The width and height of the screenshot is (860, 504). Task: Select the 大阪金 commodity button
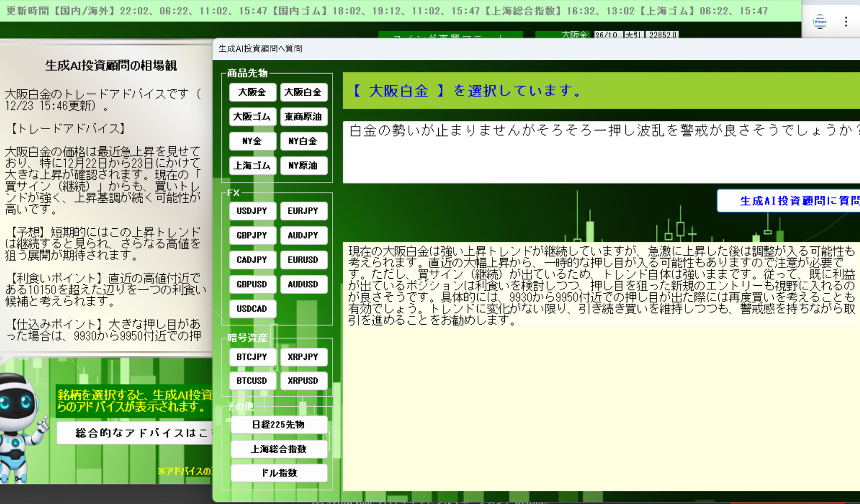click(252, 92)
